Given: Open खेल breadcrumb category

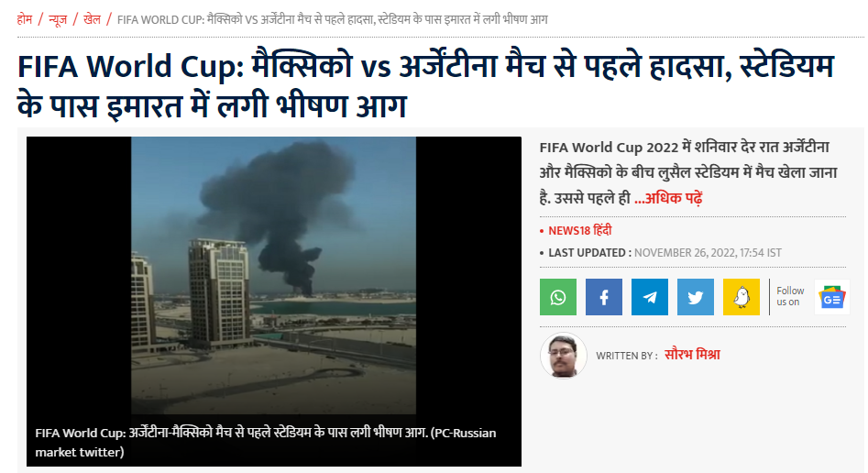Looking at the screenshot, I should 92,19.
